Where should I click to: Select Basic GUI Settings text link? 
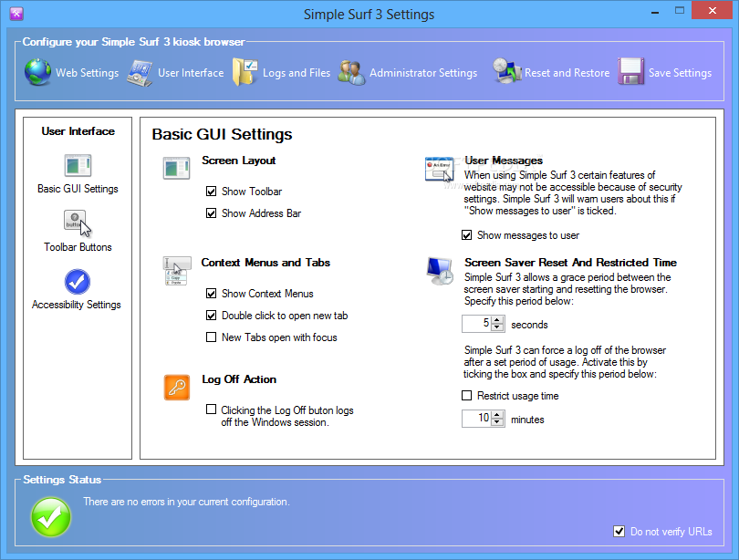pos(78,189)
